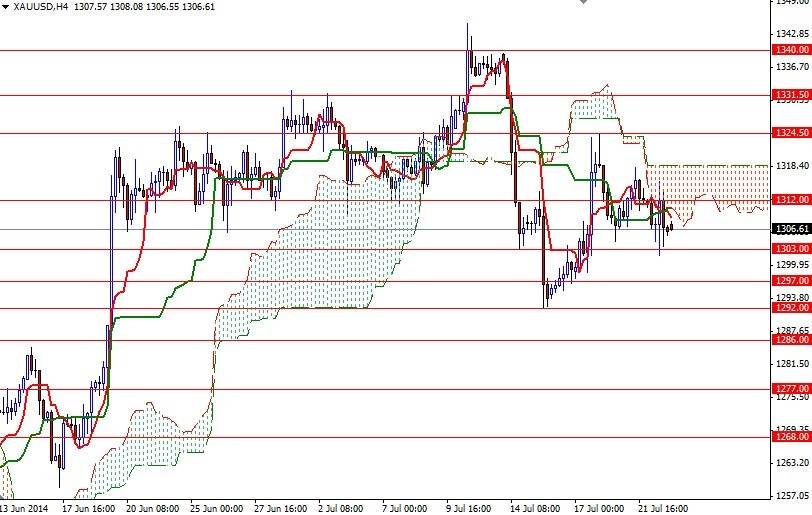Select the 1303.00 support level label

[x=790, y=248]
